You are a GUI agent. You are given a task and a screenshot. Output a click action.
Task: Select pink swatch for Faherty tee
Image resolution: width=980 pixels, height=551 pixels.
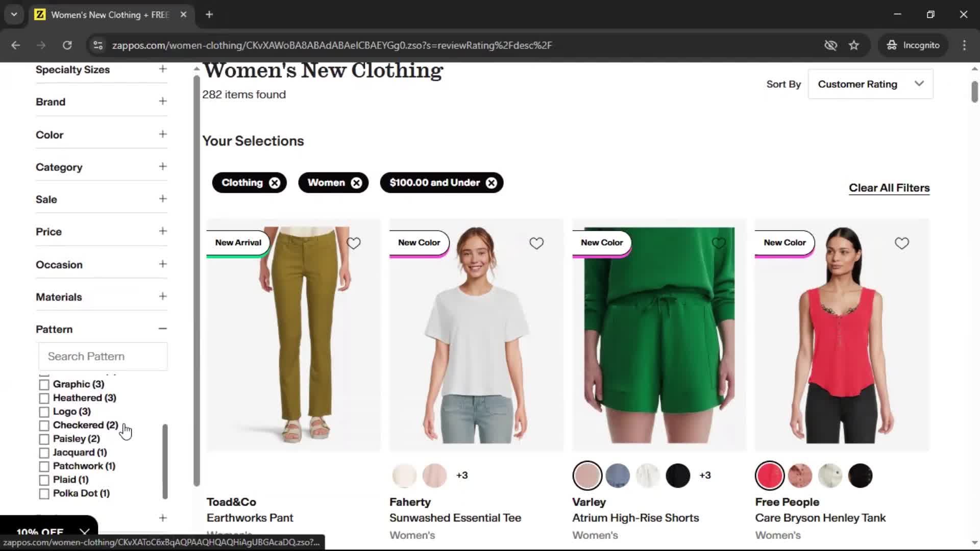[434, 475]
